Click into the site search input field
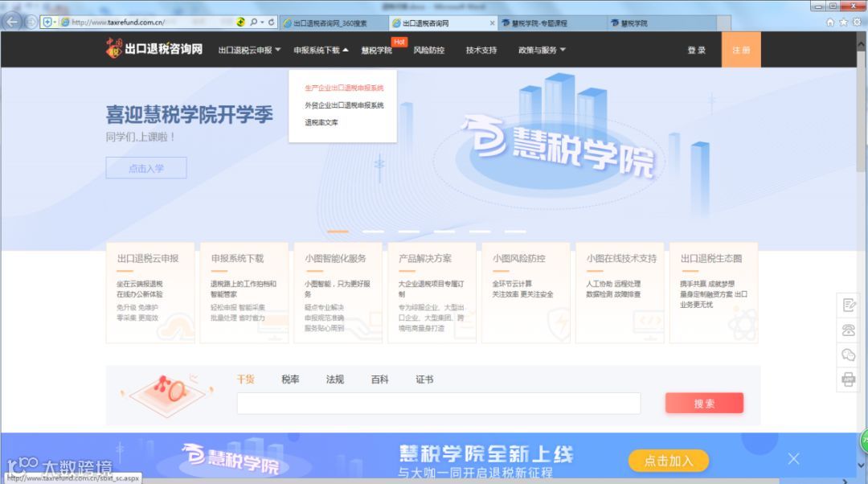868x484 pixels. tap(439, 403)
